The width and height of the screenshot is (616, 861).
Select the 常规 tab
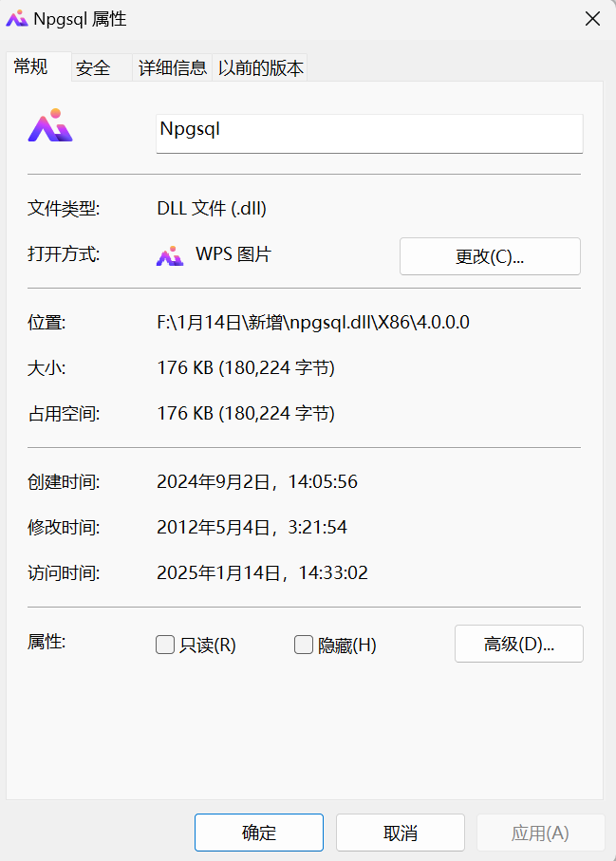point(28,66)
